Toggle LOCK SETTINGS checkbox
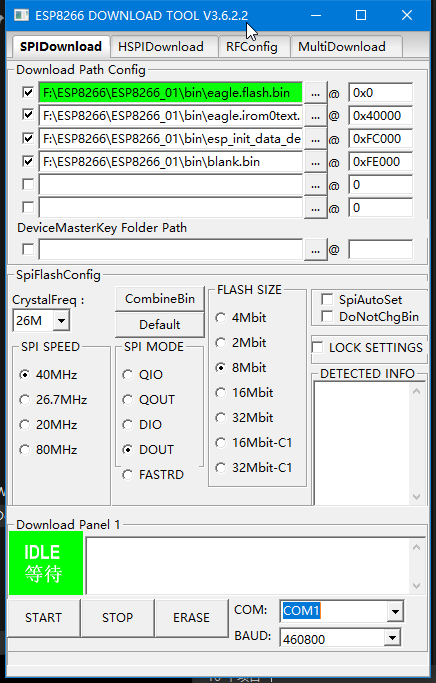 [318, 347]
